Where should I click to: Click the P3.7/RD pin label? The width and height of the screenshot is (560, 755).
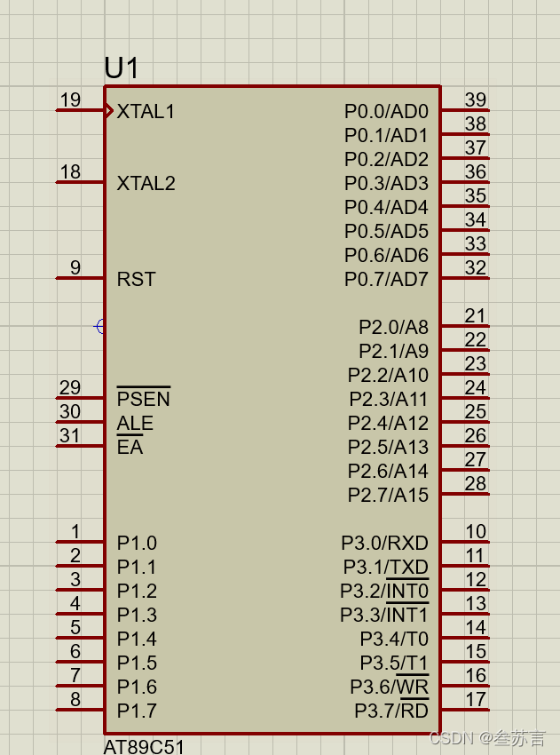[391, 710]
